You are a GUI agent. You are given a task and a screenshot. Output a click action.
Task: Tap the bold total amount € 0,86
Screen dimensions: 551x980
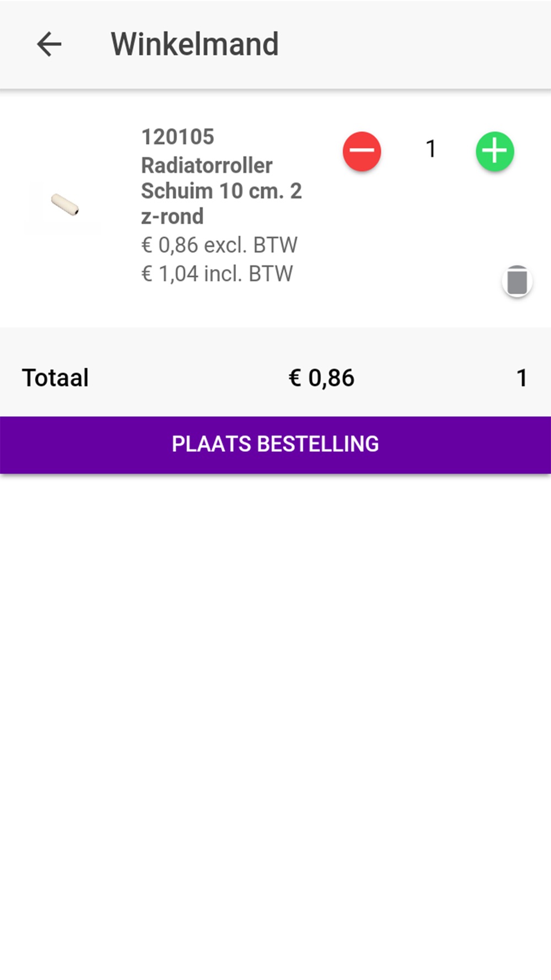tap(322, 378)
